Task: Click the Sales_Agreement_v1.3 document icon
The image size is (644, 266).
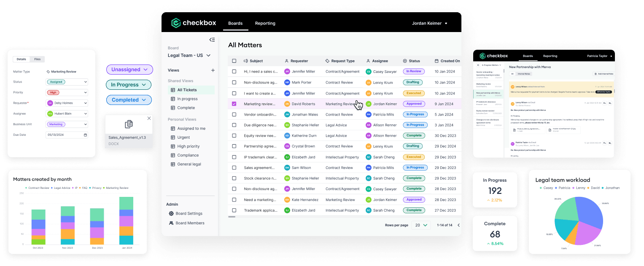Action: (x=129, y=124)
